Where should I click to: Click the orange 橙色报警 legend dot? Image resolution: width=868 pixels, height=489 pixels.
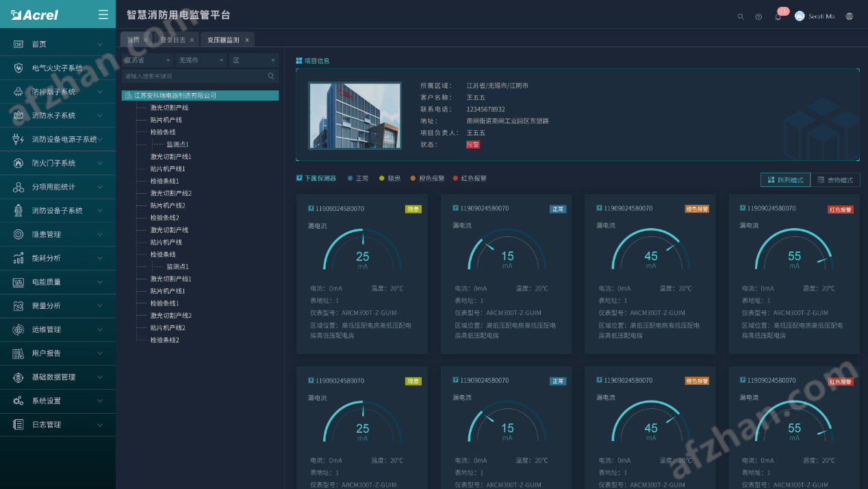click(x=413, y=178)
